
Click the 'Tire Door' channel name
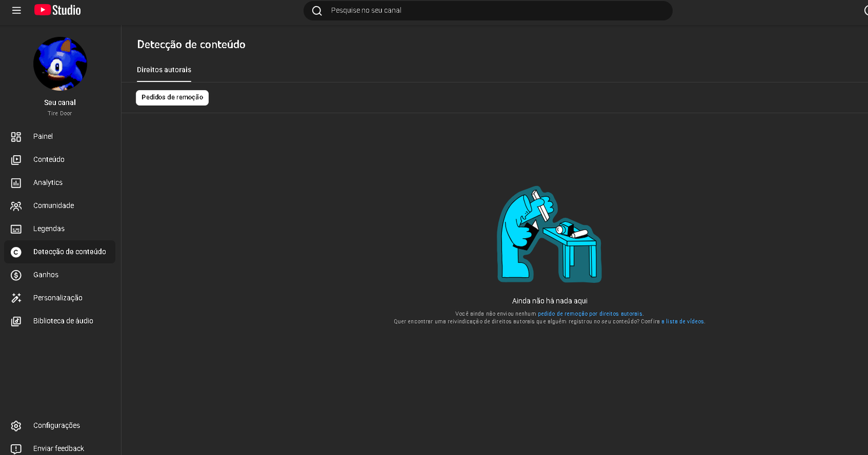coord(60,113)
